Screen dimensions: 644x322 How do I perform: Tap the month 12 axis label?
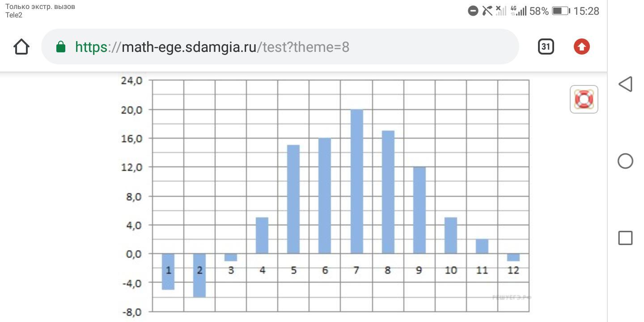[x=513, y=270]
